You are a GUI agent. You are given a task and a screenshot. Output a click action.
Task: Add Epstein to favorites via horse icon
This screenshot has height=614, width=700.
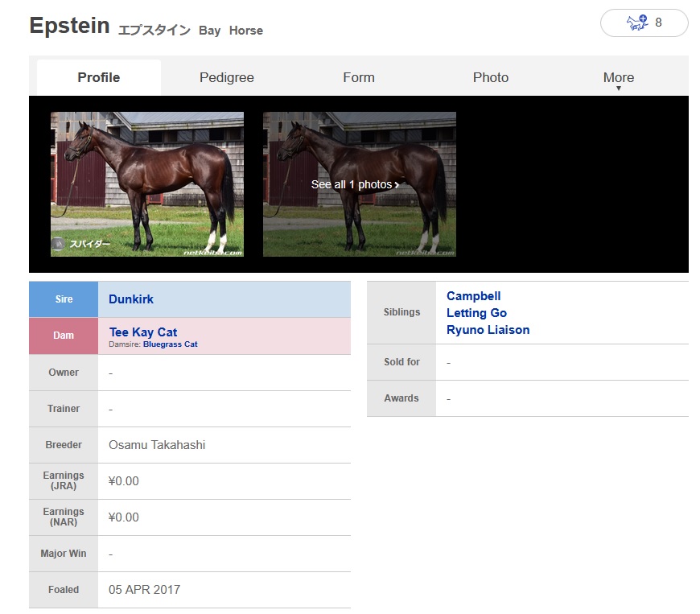pos(644,23)
